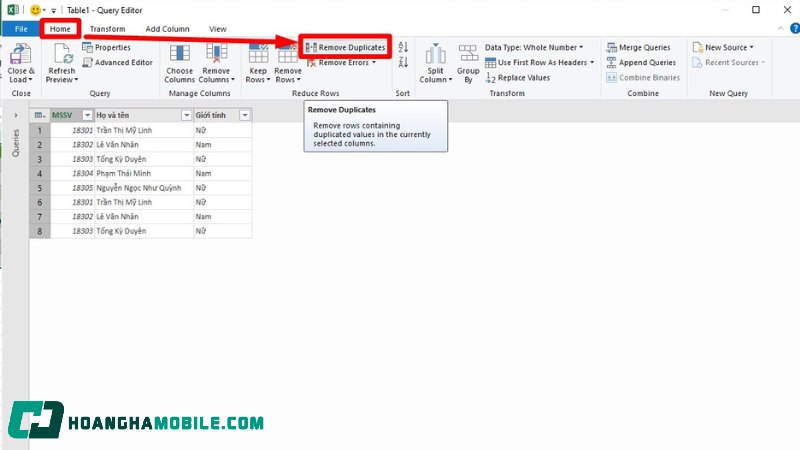Click Merge Queries

pyautogui.click(x=638, y=47)
